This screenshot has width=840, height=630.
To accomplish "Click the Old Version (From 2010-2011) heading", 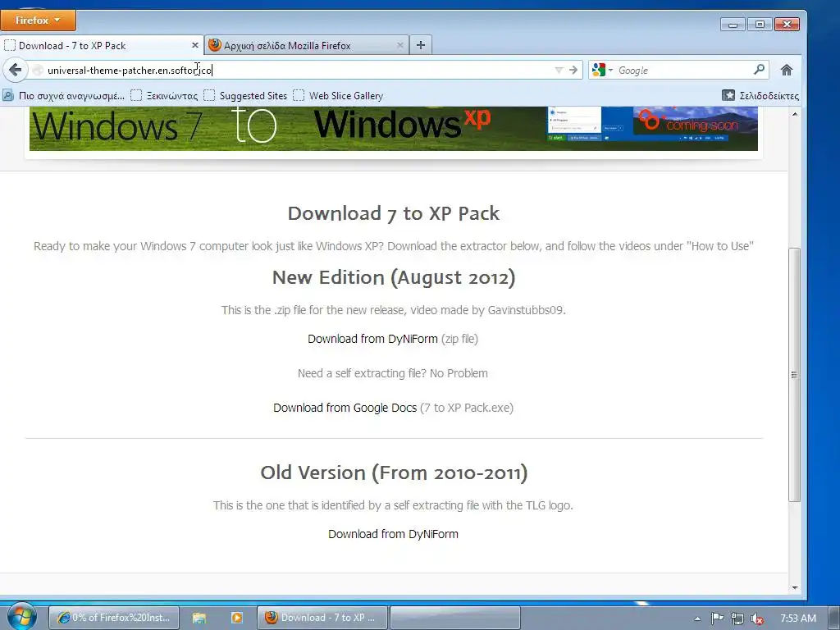I will [393, 472].
